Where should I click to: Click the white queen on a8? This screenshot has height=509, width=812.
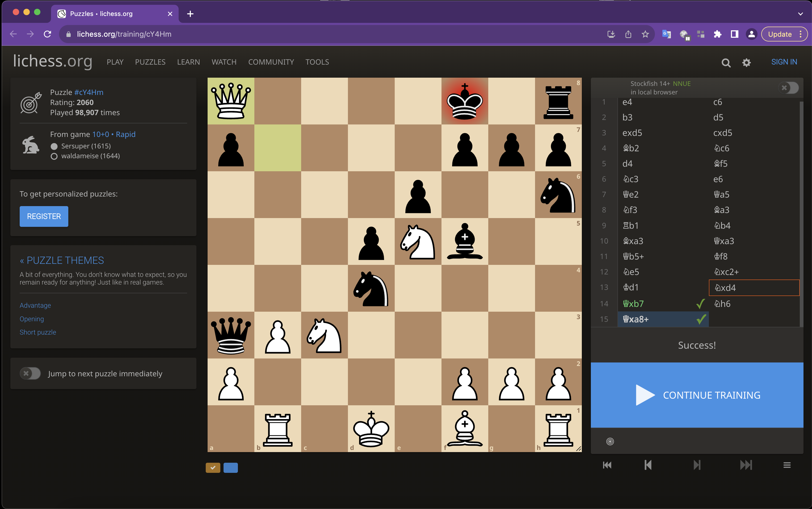(231, 101)
